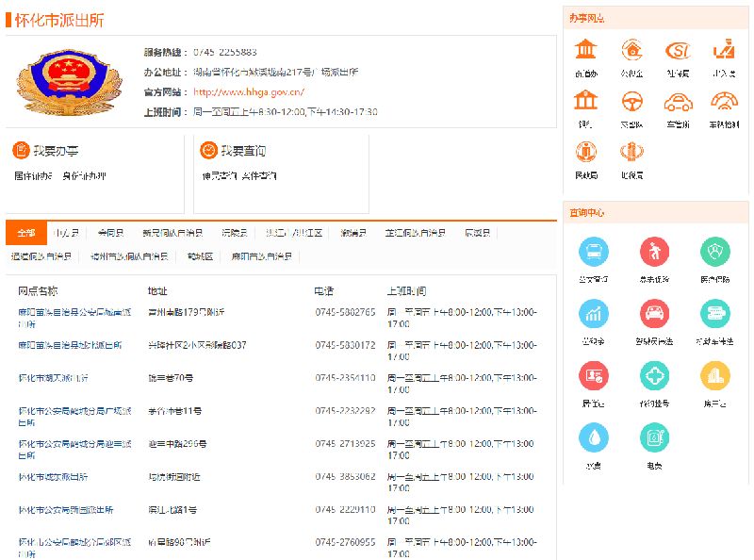This screenshot has height=560, width=754.
Task: Click the teal medical cross 预约挂号 icon
Action: coord(654,375)
